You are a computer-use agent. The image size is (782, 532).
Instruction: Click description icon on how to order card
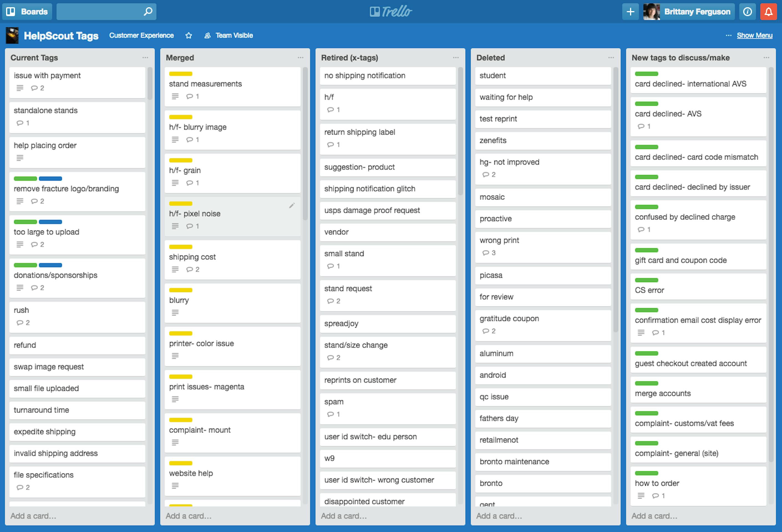[x=641, y=496]
